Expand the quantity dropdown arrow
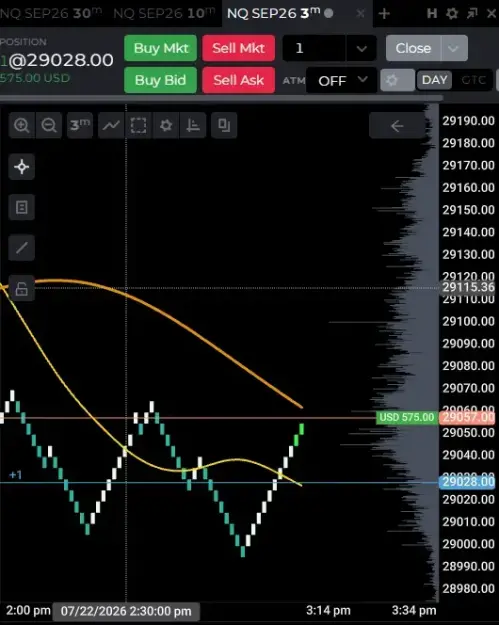 (361, 49)
